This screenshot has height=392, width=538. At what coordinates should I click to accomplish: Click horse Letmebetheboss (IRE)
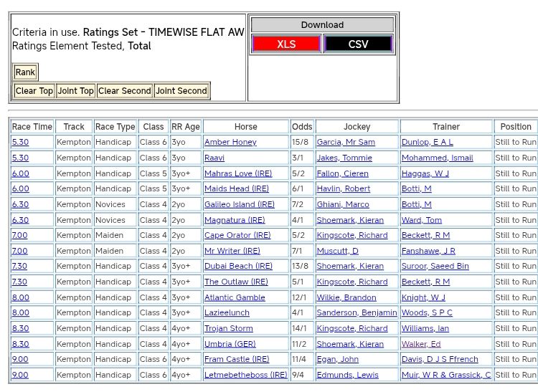click(x=245, y=375)
